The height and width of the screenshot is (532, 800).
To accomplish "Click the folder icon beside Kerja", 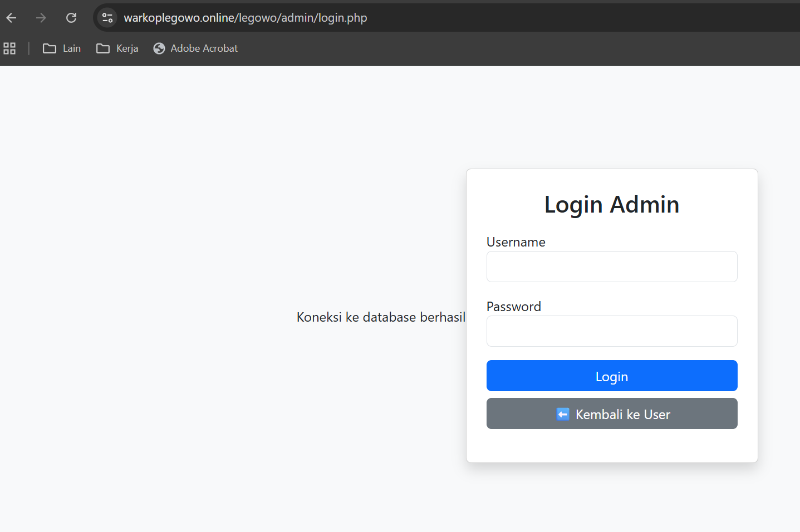I will pos(103,48).
